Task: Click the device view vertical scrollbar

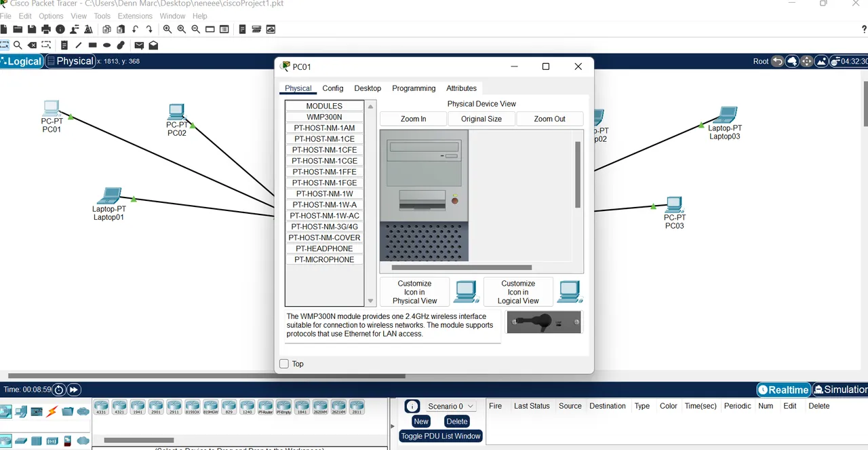Action: [x=578, y=174]
